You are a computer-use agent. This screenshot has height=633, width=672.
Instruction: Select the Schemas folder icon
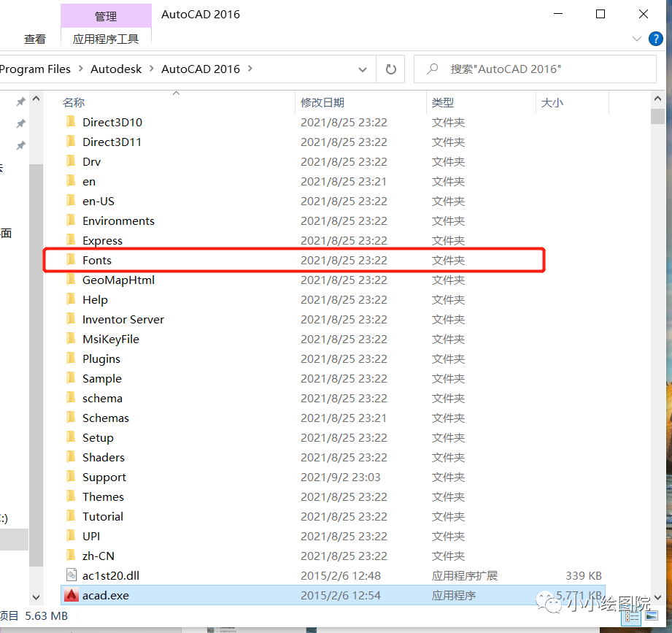click(72, 418)
